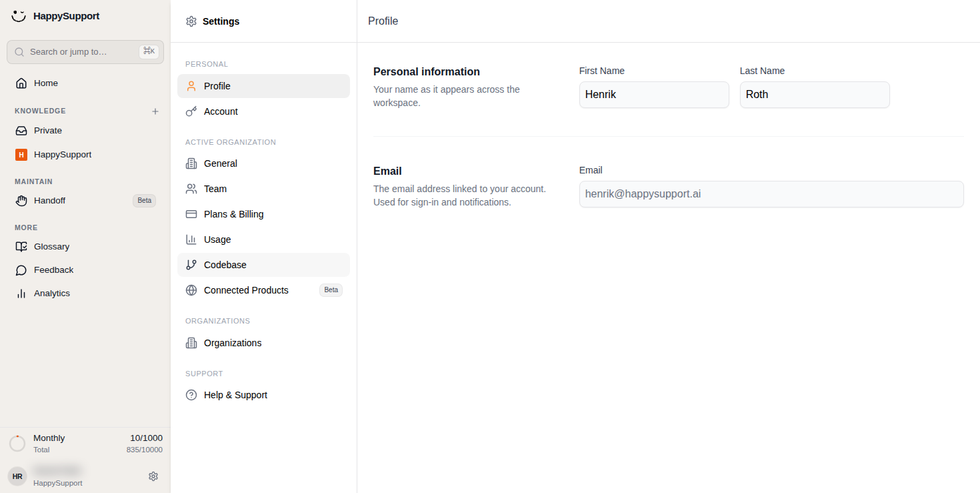The height and width of the screenshot is (493, 980).
Task: Open the Handoff page
Action: [x=85, y=201]
